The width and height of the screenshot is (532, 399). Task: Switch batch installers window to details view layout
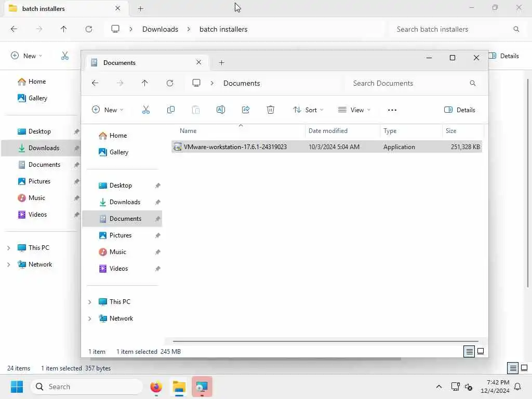[513, 368]
